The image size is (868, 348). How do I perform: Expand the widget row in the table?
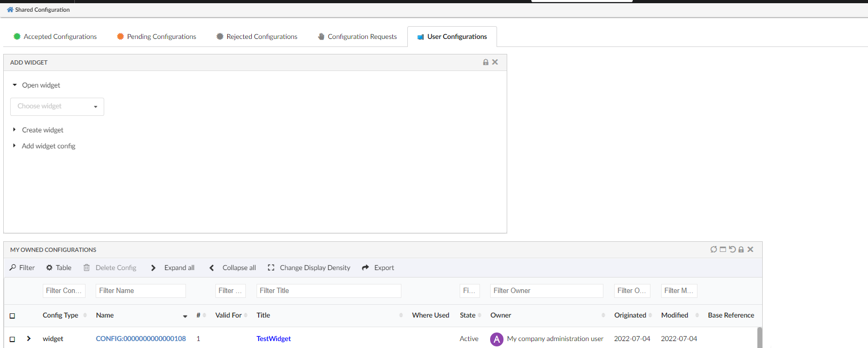click(29, 339)
